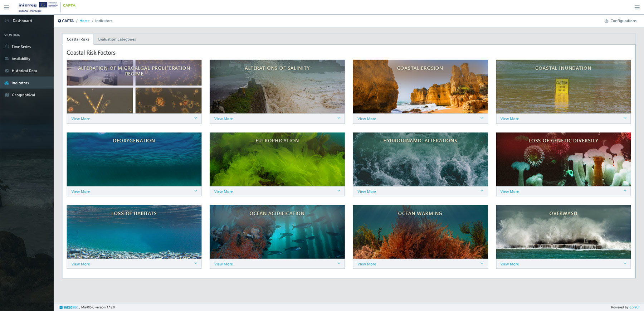Click the Configurations gear icon
Viewport: 644px width, 311px height.
pos(606,21)
